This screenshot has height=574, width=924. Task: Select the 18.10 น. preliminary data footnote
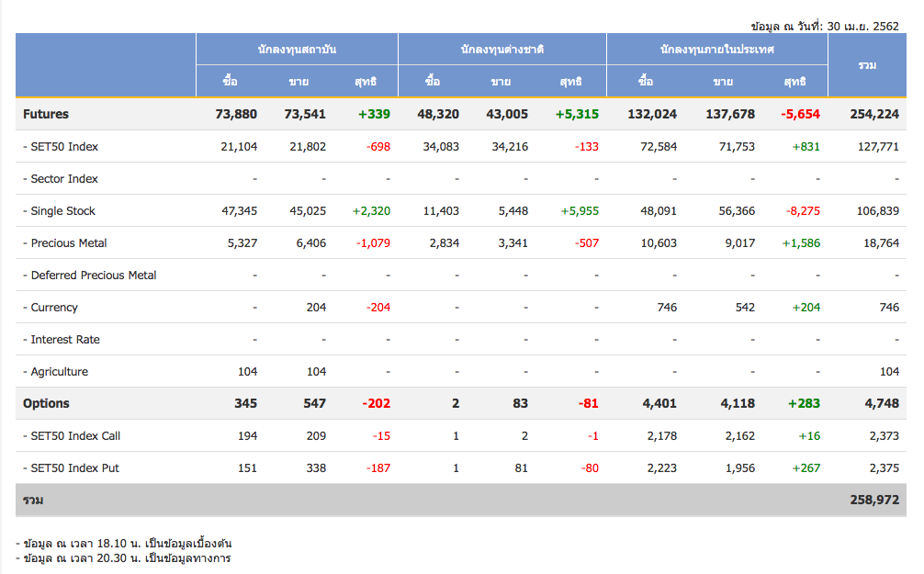(124, 544)
